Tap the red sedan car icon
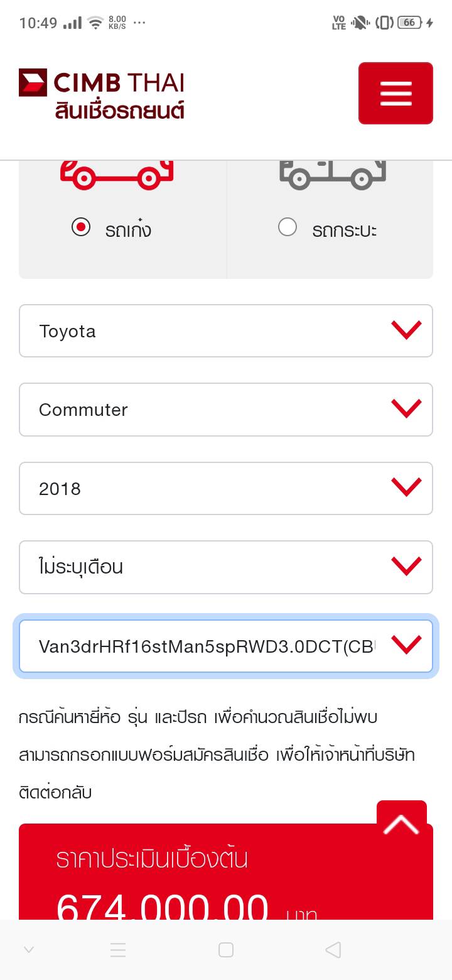 (116, 175)
